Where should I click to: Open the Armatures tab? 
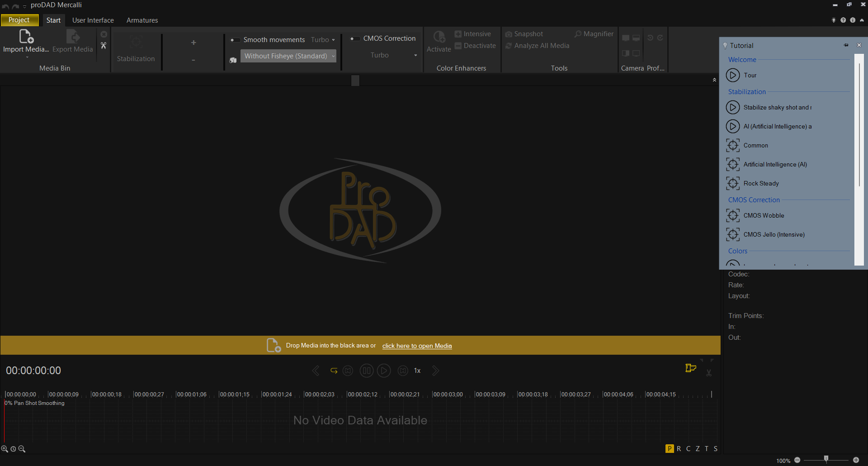142,20
